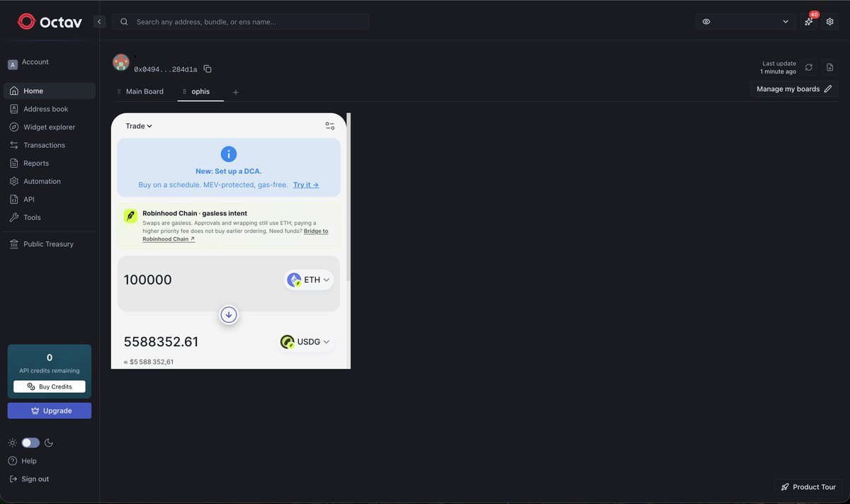850x504 pixels.
Task: Focus the address search field
Action: click(x=240, y=22)
